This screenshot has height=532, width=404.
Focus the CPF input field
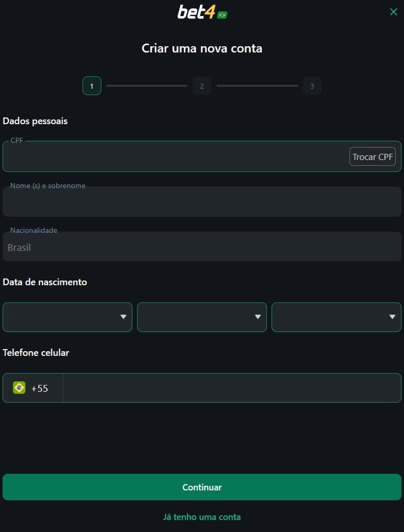[x=176, y=156]
